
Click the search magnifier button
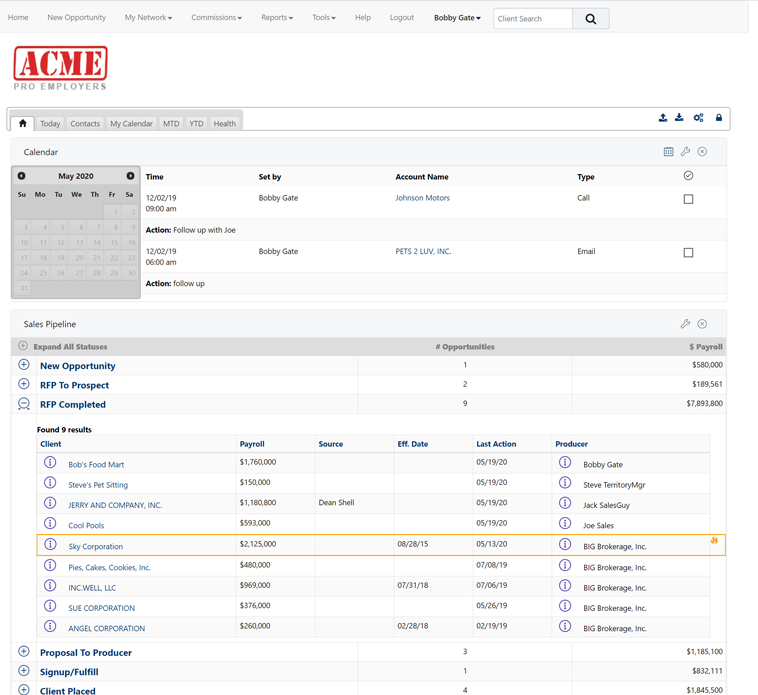pos(590,18)
